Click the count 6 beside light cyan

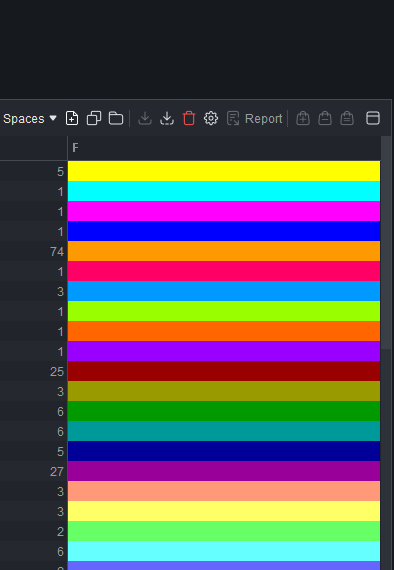[x=60, y=551]
